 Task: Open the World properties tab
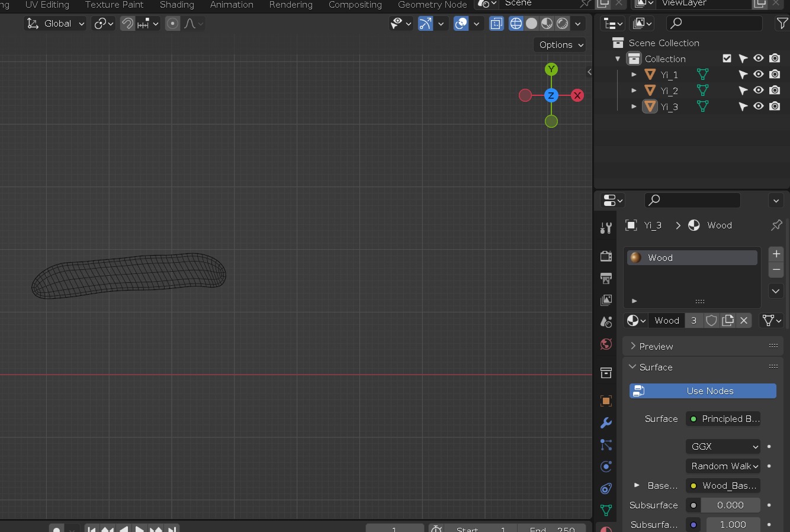[x=606, y=344]
